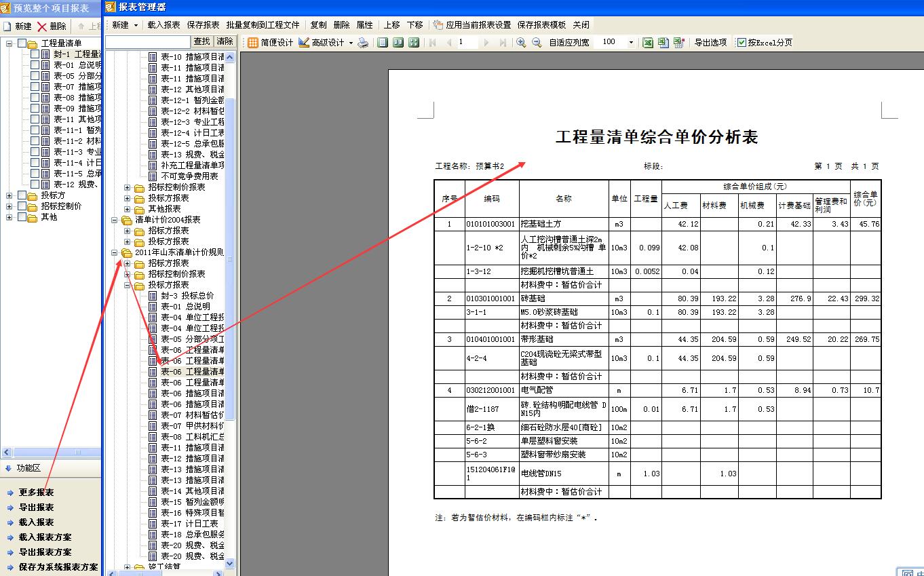The height and width of the screenshot is (576, 924).
Task: Click the first Excel export icon
Action: [x=648, y=42]
